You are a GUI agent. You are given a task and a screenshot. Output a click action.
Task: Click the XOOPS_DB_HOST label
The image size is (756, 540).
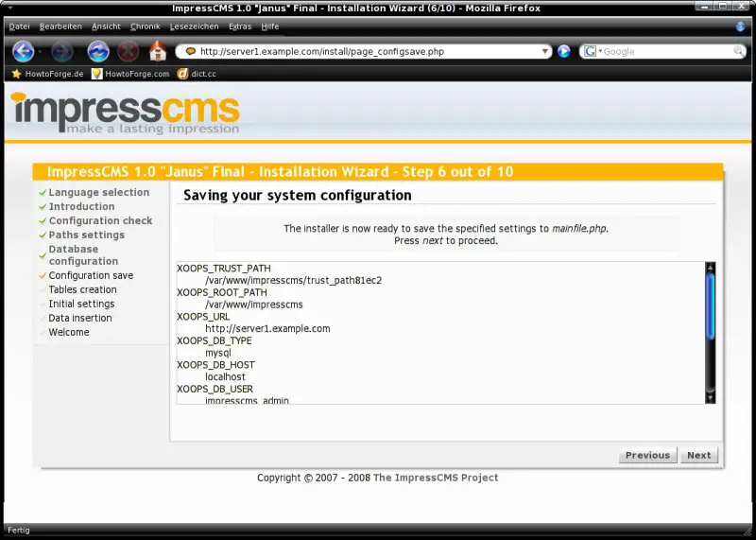coord(215,365)
